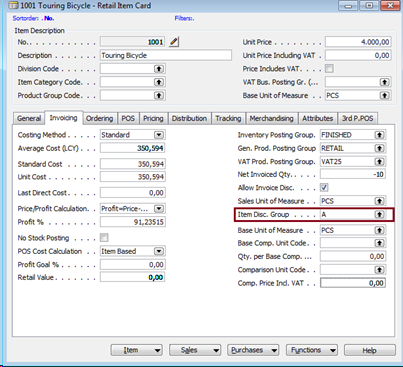Click the Average Cost (LCY) field

coord(133,148)
